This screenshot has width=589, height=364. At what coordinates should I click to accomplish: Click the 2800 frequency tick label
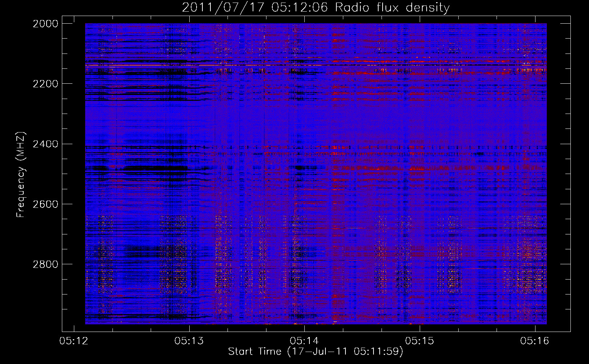click(46, 264)
